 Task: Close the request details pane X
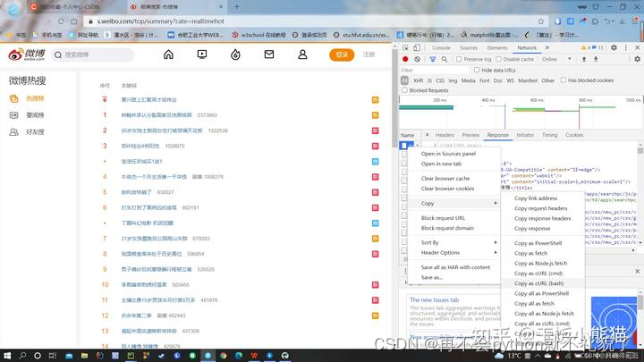click(428, 135)
